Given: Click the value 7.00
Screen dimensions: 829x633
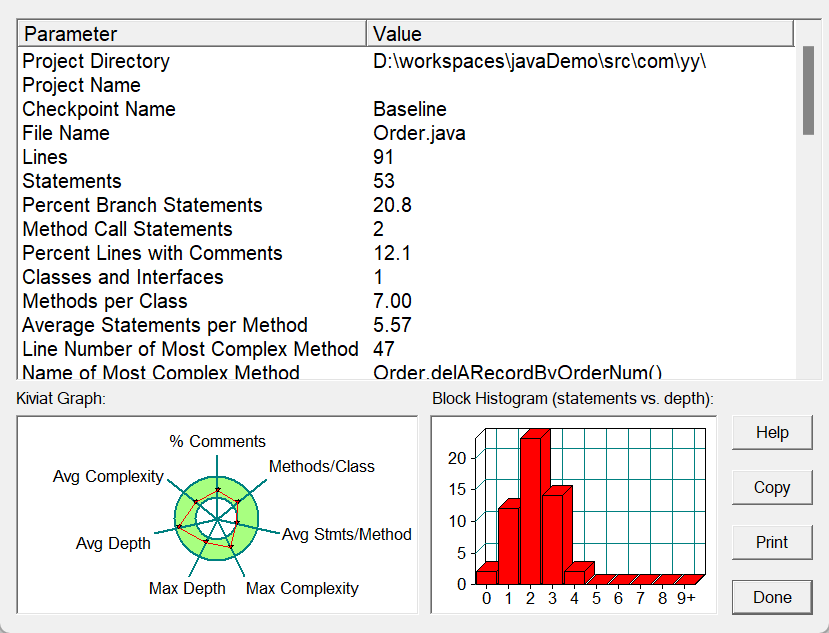Looking at the screenshot, I should click(x=392, y=301).
